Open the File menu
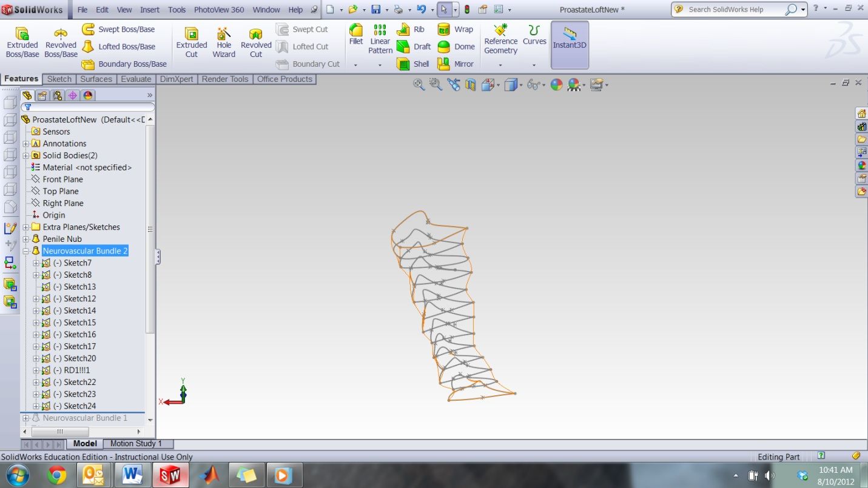Image resolution: width=868 pixels, height=488 pixels. pos(82,10)
